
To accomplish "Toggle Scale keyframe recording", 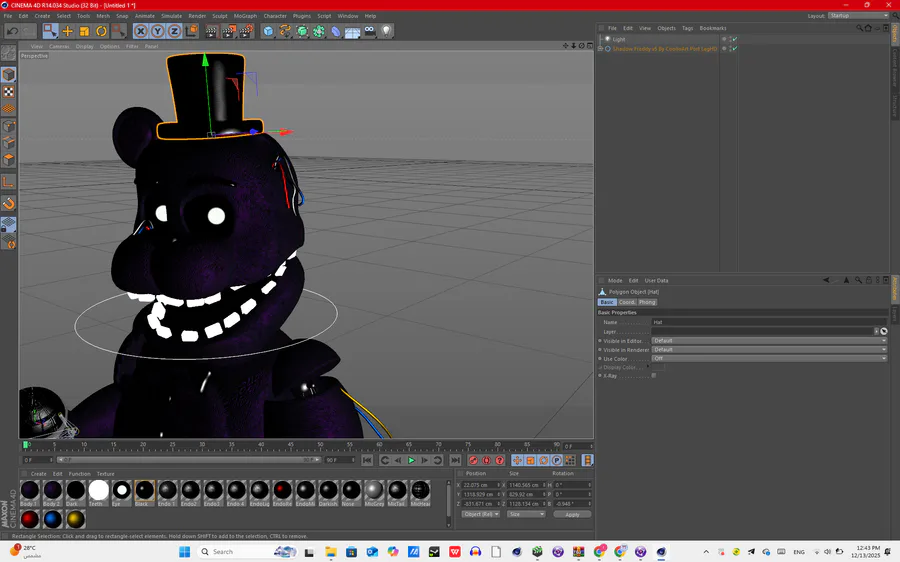I will 530,460.
